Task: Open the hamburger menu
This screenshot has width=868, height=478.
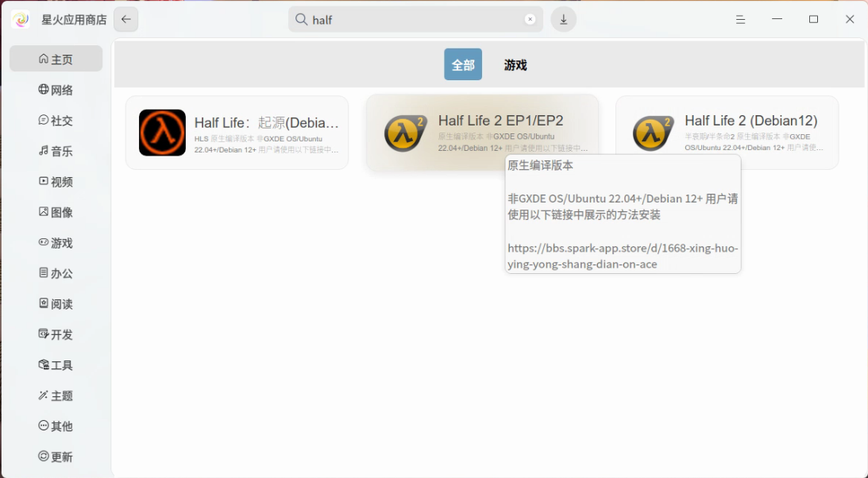Action: [740, 19]
